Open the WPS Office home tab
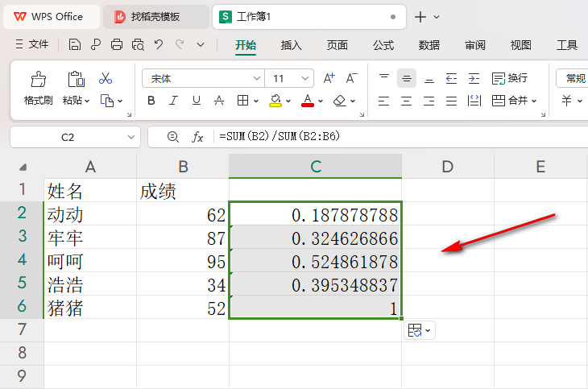The height and width of the screenshot is (389, 588). pos(52,17)
